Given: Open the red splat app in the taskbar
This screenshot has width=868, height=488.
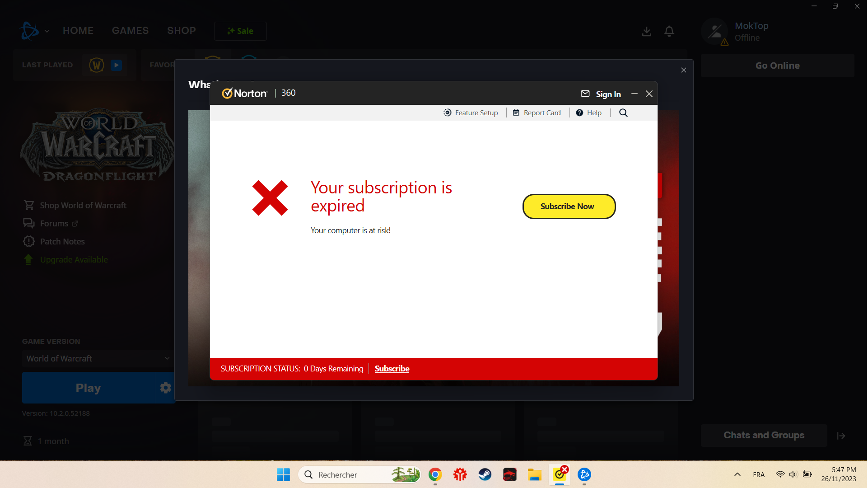Looking at the screenshot, I should (x=460, y=475).
